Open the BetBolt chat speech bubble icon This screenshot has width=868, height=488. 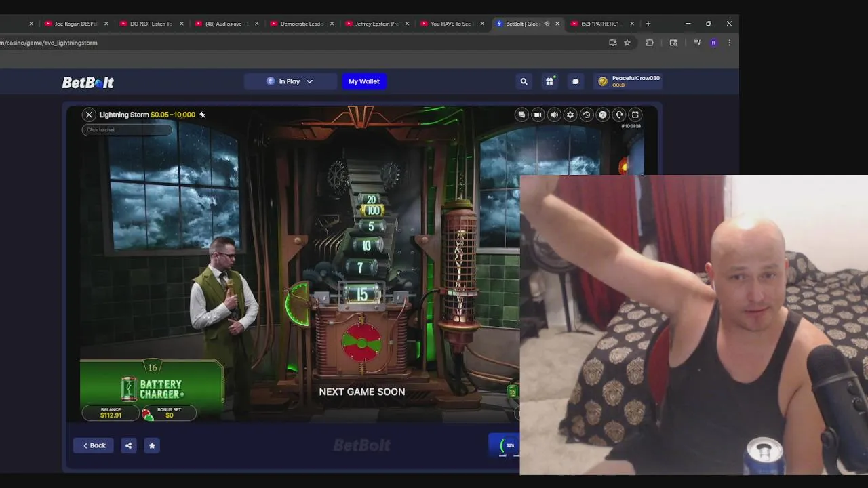coord(575,81)
